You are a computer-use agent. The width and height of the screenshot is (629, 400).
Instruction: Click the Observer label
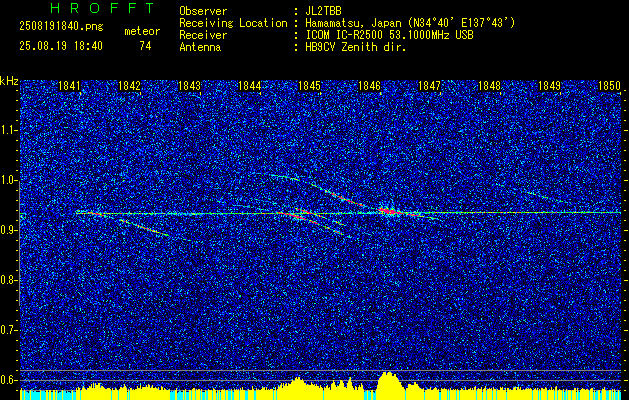(203, 11)
